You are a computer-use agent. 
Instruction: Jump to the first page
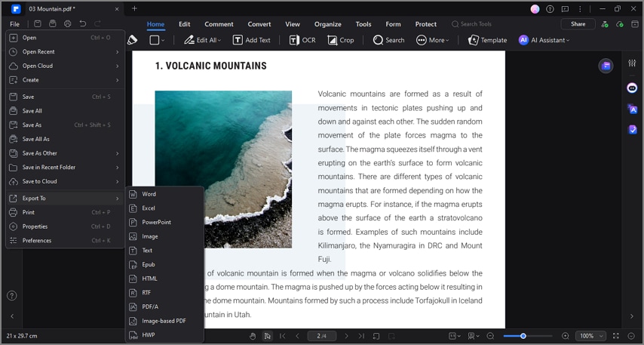[x=283, y=336]
